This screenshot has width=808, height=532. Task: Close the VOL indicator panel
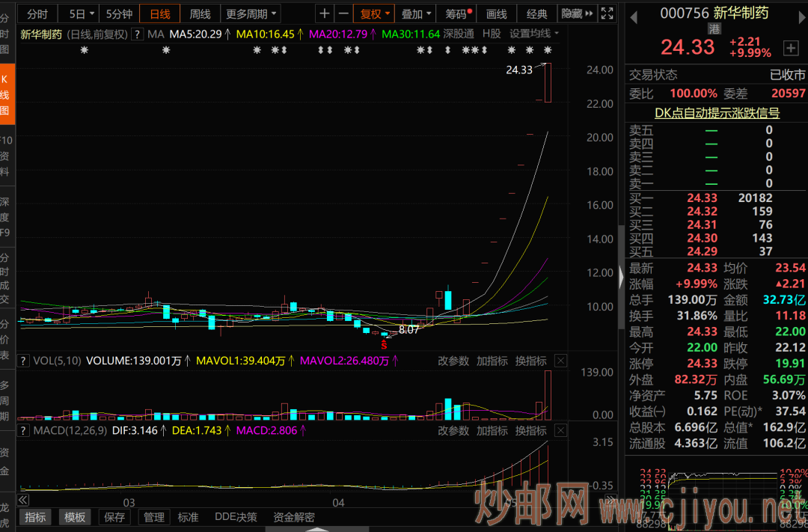coord(560,361)
